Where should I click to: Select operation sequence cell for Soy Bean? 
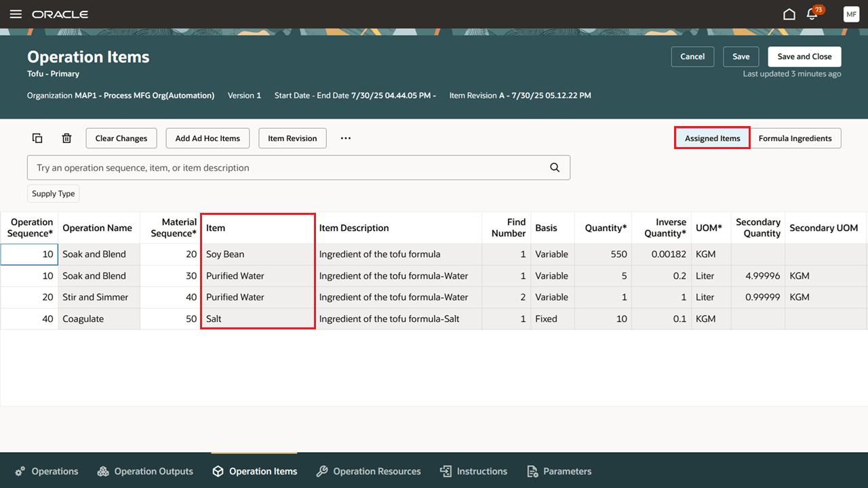coord(29,254)
